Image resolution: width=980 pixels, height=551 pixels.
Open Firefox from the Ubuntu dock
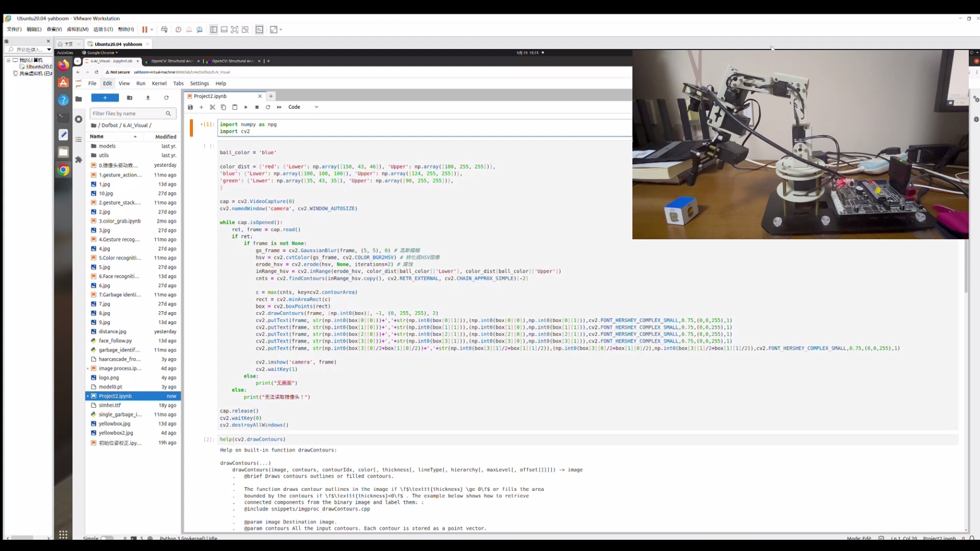click(x=63, y=65)
